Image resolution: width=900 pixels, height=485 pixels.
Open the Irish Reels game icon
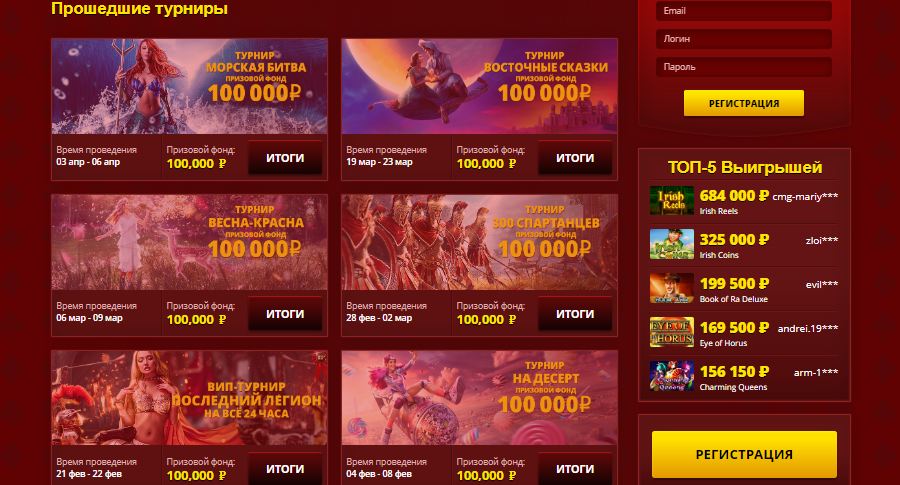click(672, 200)
